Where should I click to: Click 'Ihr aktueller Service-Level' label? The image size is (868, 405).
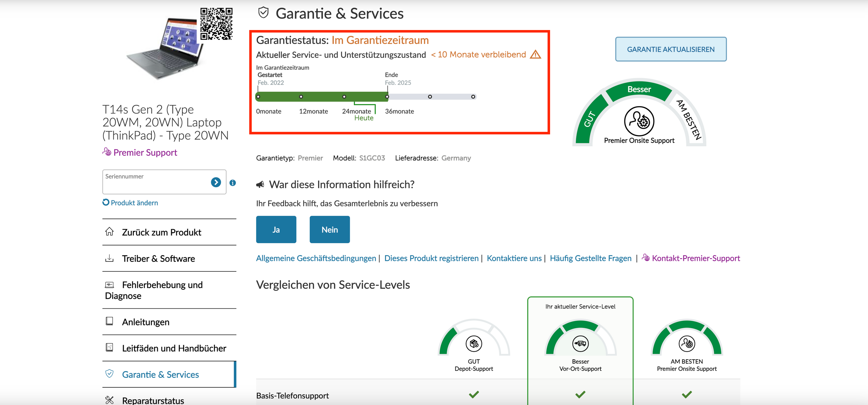[580, 306]
